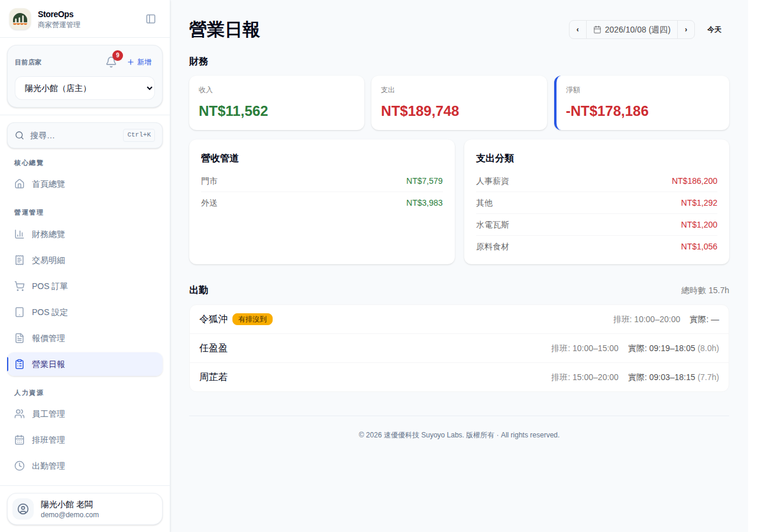
Task: Click the search magnifier icon
Action: [20, 135]
